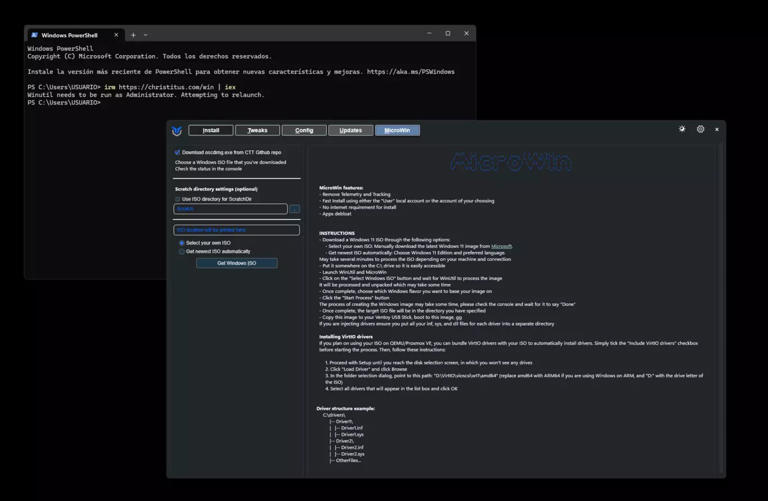Select the Windows PowerShell tab title

[x=70, y=35]
